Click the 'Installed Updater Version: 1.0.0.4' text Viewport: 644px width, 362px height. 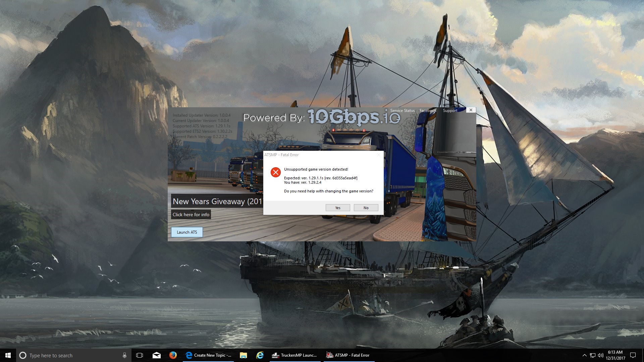pyautogui.click(x=202, y=115)
